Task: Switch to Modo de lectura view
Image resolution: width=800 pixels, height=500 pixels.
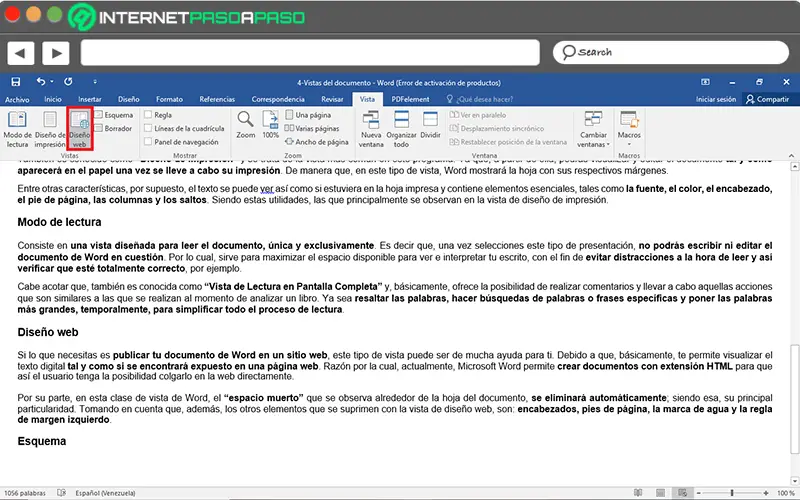Action: coord(17,130)
